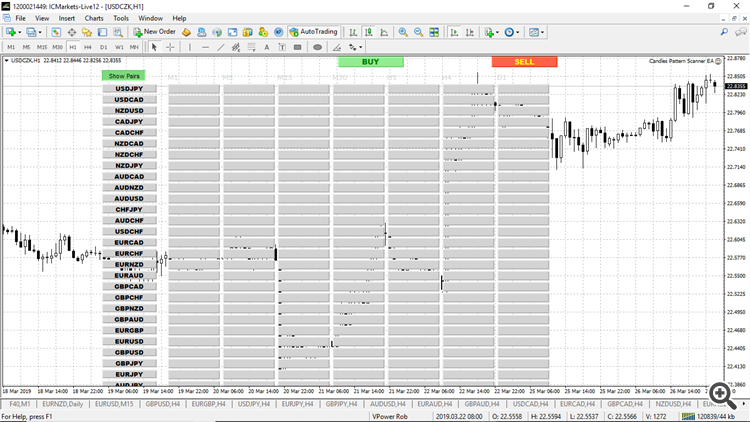This screenshot has width=750, height=422.
Task: Switch to the USDCAD,H4 chart tab
Action: pyautogui.click(x=530, y=404)
